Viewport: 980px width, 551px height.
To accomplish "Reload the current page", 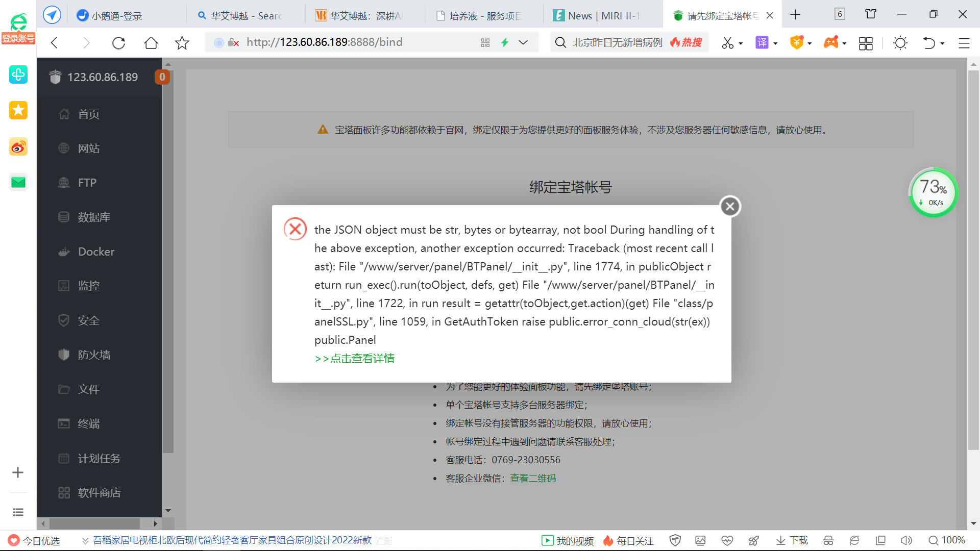I will point(118,43).
